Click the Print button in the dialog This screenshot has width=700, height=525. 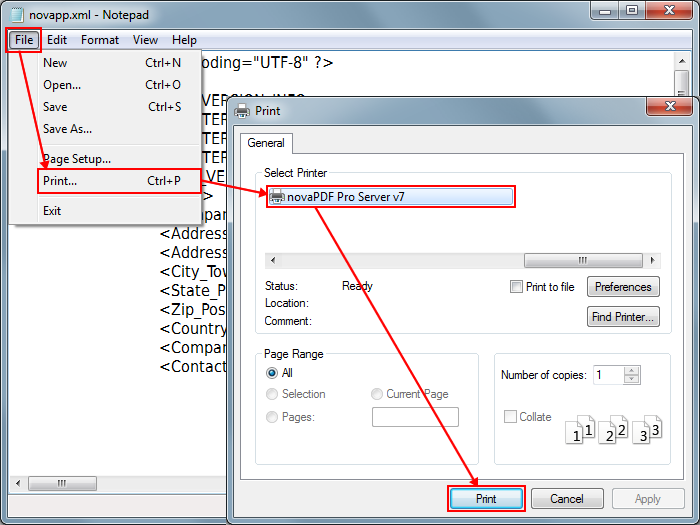pyautogui.click(x=486, y=499)
